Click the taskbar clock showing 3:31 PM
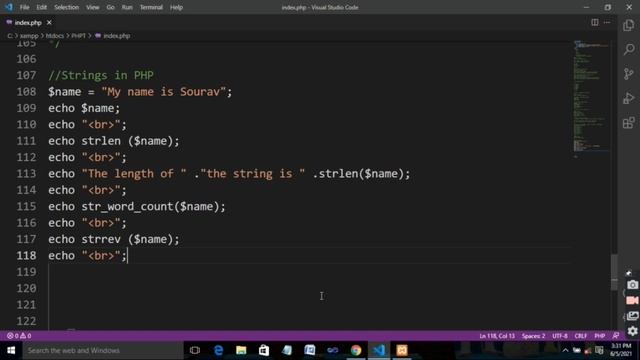Image resolution: width=640 pixels, height=360 pixels. click(621, 350)
